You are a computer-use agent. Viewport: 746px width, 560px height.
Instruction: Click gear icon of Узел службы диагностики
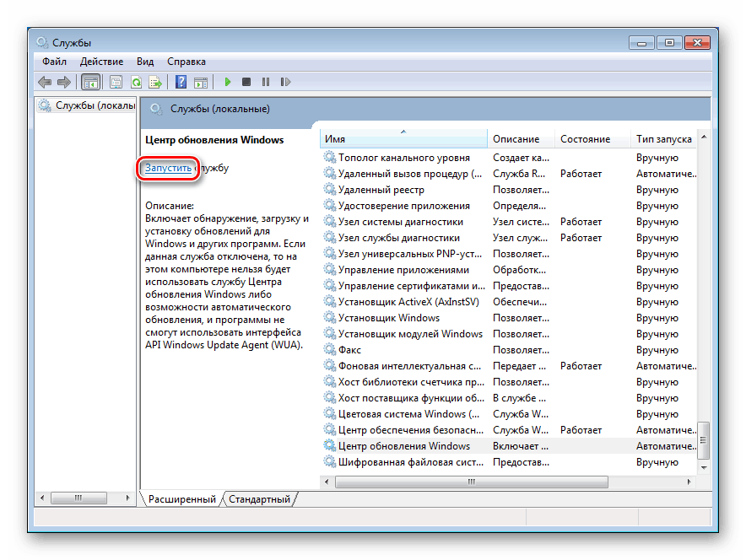[x=330, y=237]
